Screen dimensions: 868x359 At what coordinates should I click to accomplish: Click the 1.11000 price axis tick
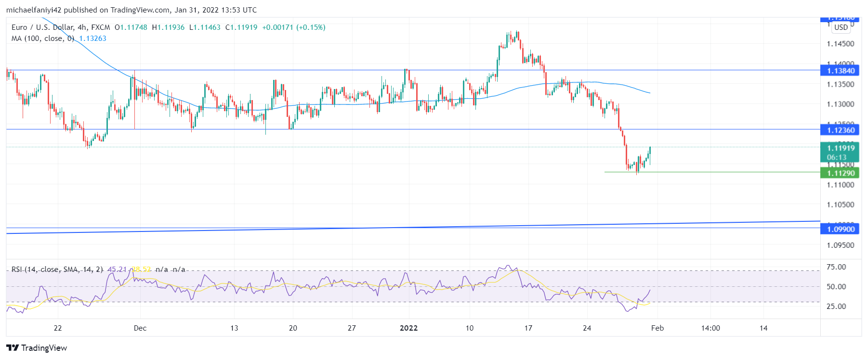(x=841, y=185)
